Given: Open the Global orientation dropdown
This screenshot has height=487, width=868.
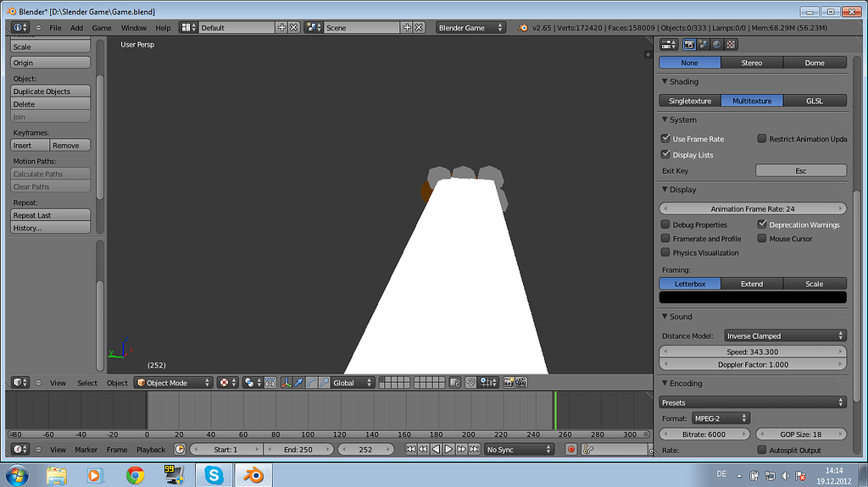Looking at the screenshot, I should 353,383.
